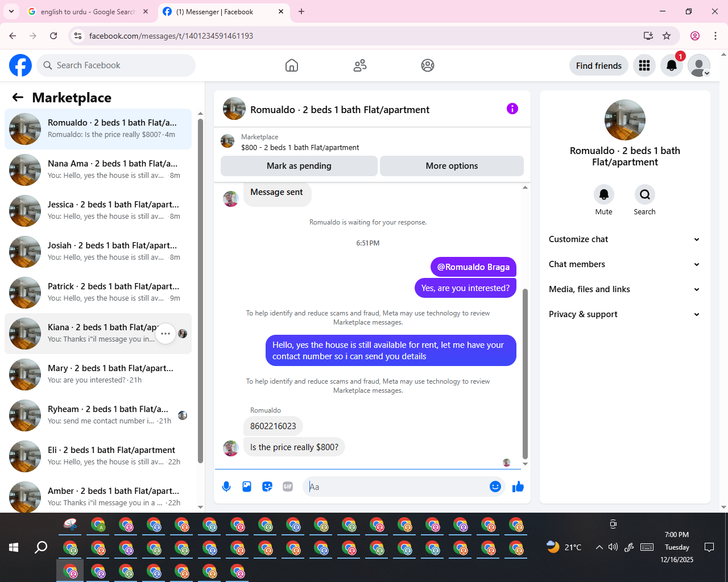
Task: Open the account profile picture menu
Action: tap(699, 65)
